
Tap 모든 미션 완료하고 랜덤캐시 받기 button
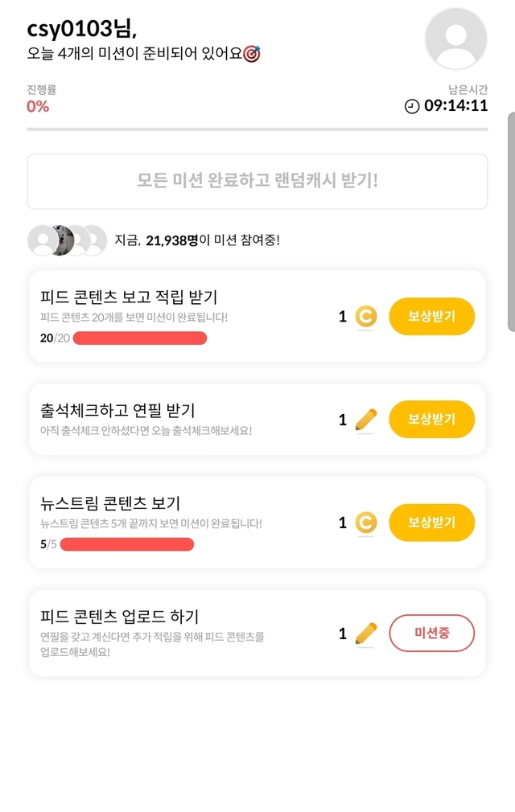pyautogui.click(x=257, y=181)
